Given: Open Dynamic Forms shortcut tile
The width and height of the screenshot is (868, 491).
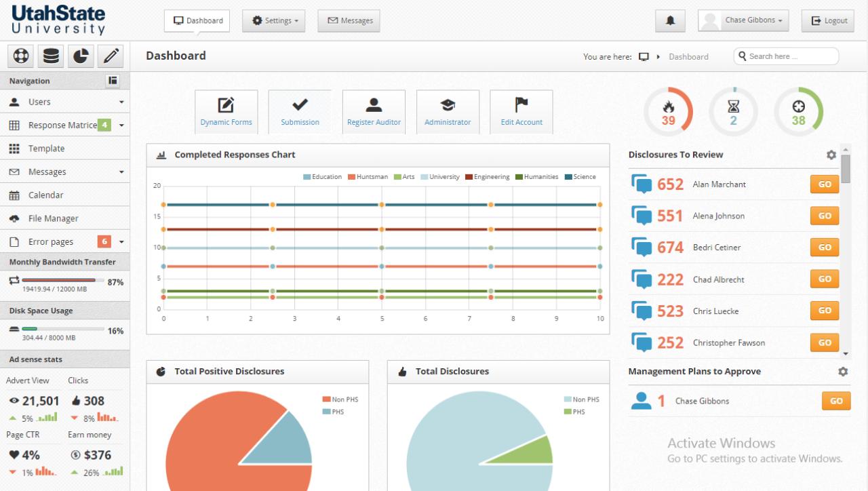Looking at the screenshot, I should click(226, 112).
